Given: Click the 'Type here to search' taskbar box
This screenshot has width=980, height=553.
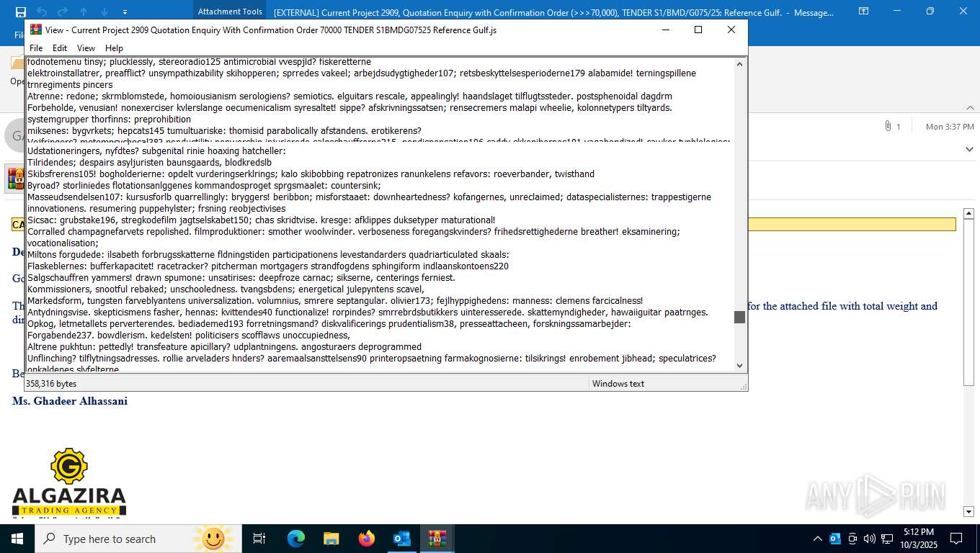Looking at the screenshot, I should pos(137,539).
